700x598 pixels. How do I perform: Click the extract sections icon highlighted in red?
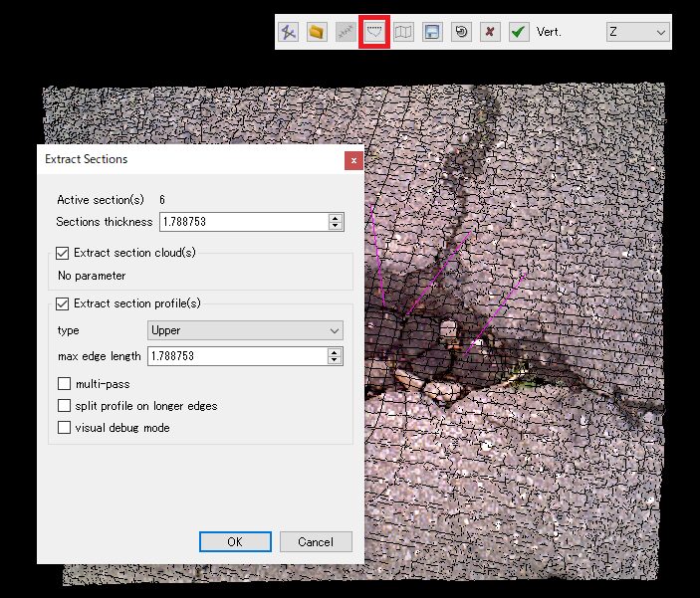click(374, 32)
